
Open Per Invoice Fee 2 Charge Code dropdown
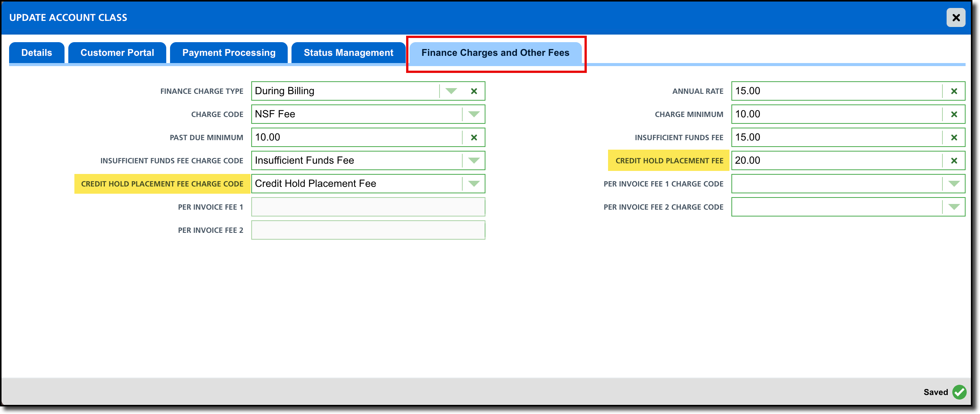click(x=954, y=207)
